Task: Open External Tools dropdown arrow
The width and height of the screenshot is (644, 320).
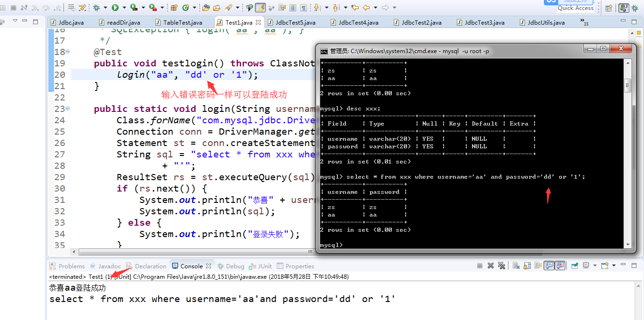Action: (x=162, y=8)
